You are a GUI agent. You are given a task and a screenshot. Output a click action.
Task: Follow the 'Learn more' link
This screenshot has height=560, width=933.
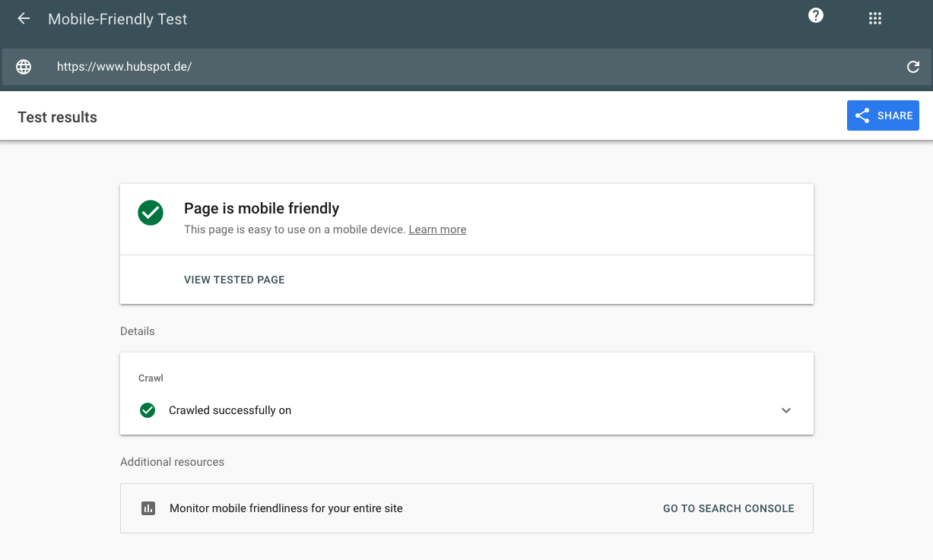(437, 229)
